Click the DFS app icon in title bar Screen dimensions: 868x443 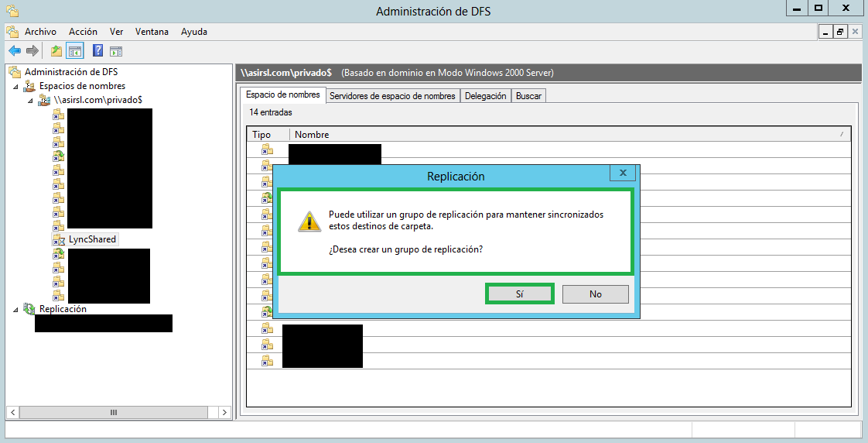point(12,11)
